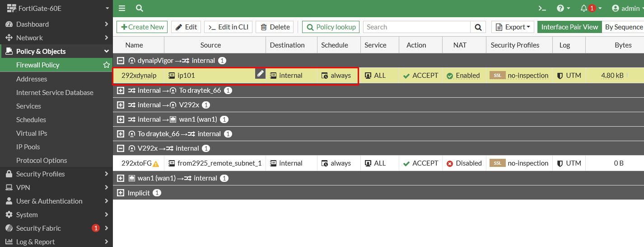
Task: Click the help question mark icon
Action: (x=560, y=8)
